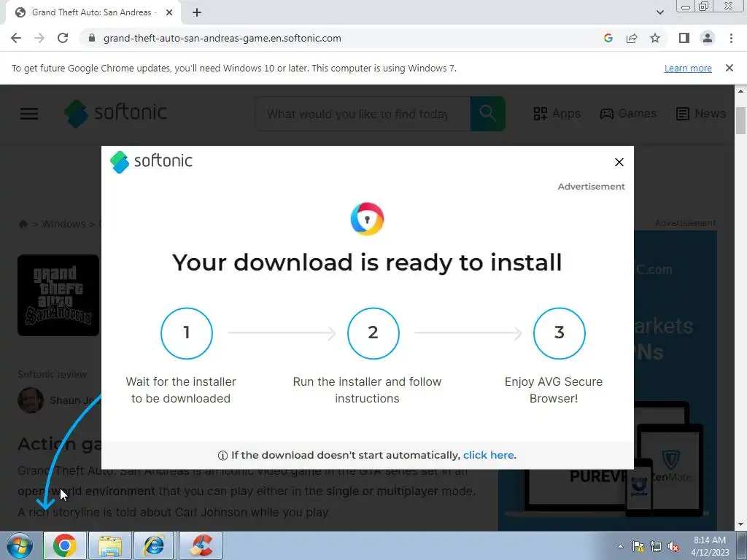747x560 pixels.
Task: Open File Explorer from the taskbar
Action: [x=110, y=545]
